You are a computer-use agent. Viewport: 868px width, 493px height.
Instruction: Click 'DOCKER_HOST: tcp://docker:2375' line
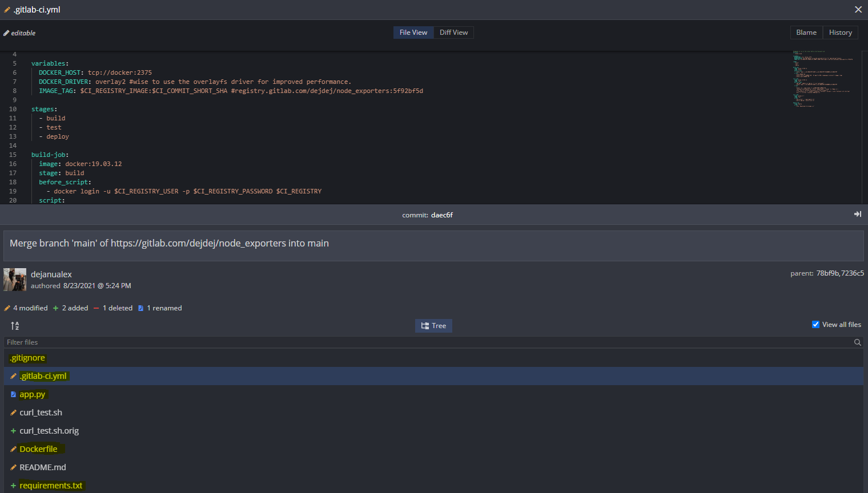pos(95,72)
